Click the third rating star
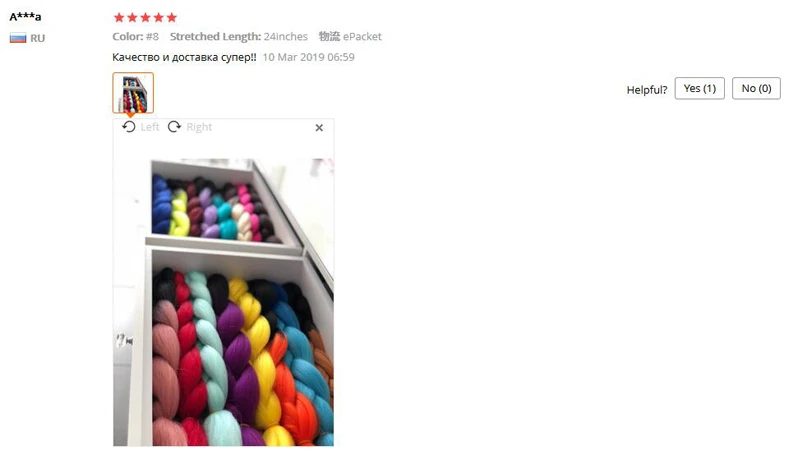 click(x=145, y=18)
